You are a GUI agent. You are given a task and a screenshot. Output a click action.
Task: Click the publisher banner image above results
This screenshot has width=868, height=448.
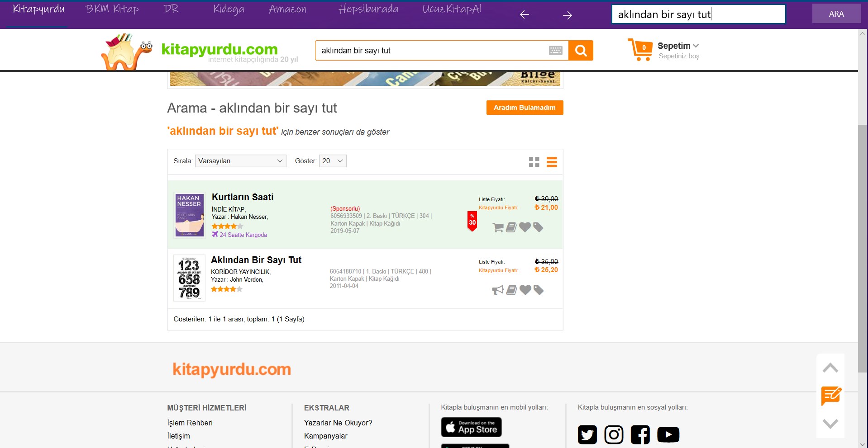click(365, 79)
